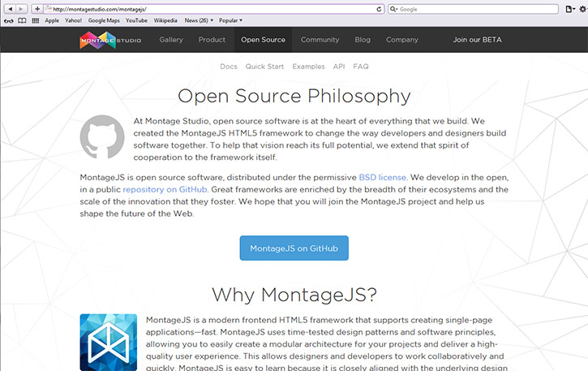
Task: Select the Open Source nav tab
Action: (264, 40)
